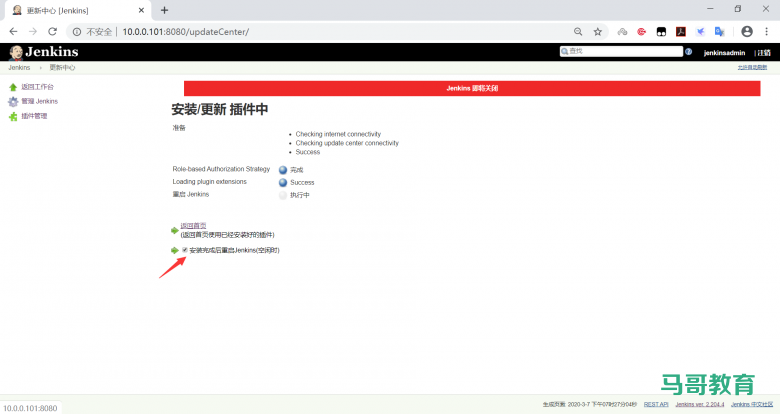Click the 返回工作台 up-arrow icon
The height and width of the screenshot is (414, 780).
13,87
